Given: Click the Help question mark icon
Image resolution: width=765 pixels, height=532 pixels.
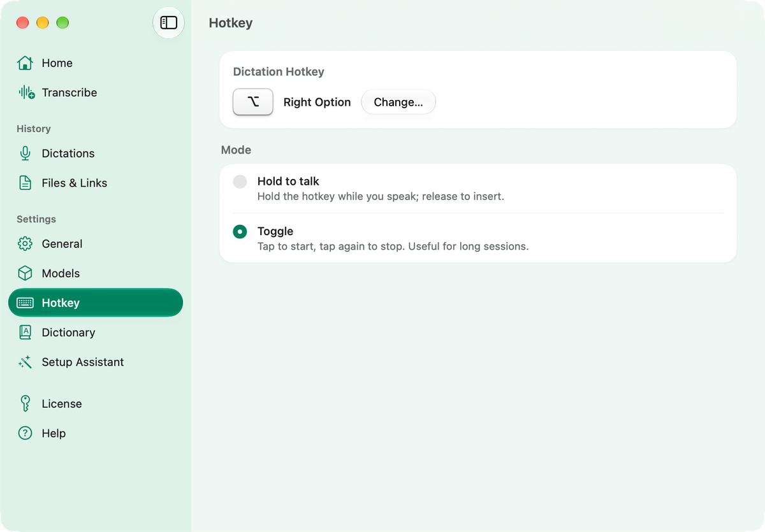Looking at the screenshot, I should [x=25, y=433].
